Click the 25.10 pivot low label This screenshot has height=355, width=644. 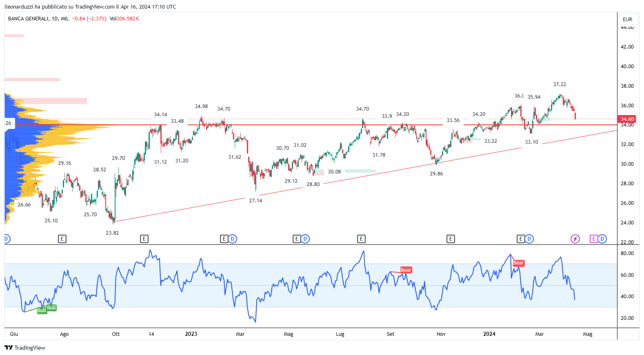coord(51,221)
